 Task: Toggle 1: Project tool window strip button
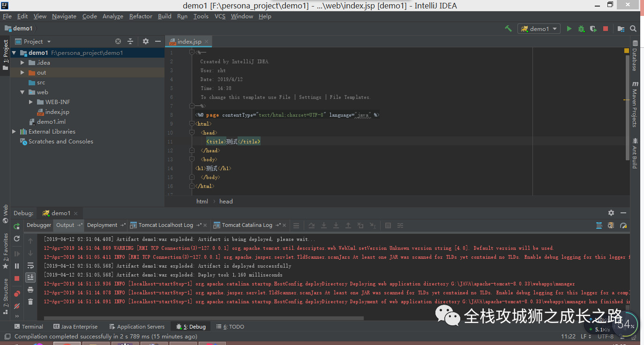click(5, 55)
